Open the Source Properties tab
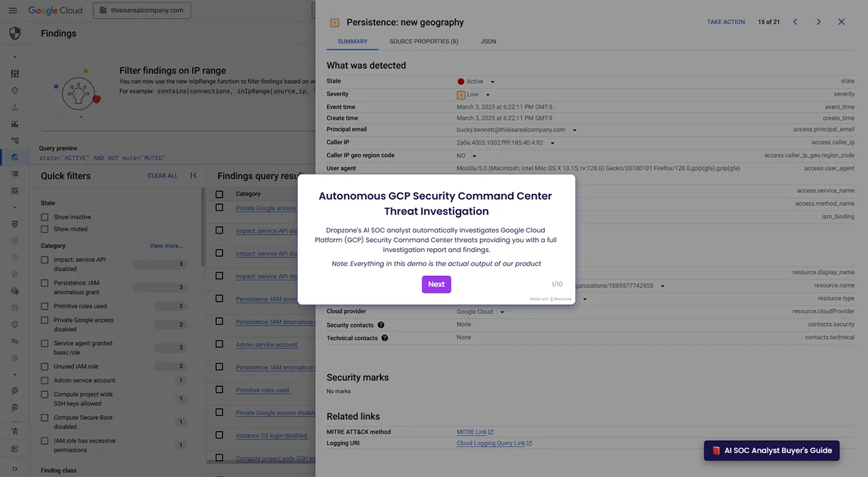The image size is (868, 477). [424, 41]
